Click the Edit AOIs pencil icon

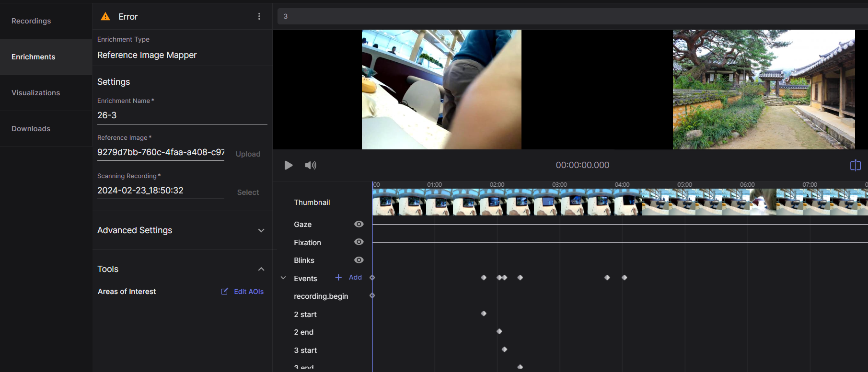tap(224, 292)
